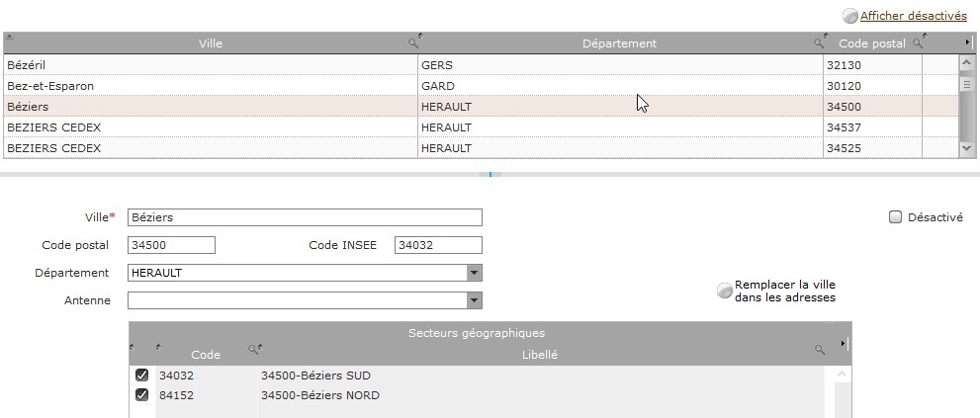Open the Antenne dropdown

(475, 300)
